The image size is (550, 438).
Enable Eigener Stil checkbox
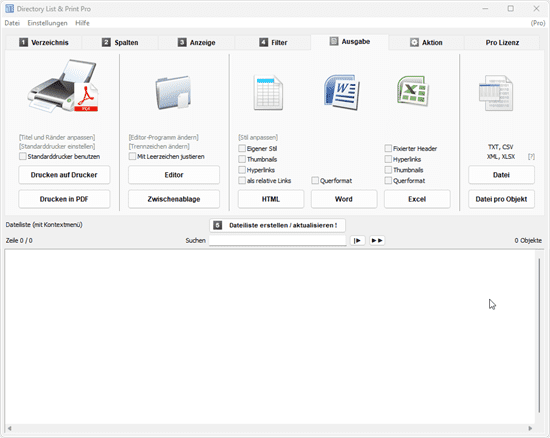click(x=242, y=148)
